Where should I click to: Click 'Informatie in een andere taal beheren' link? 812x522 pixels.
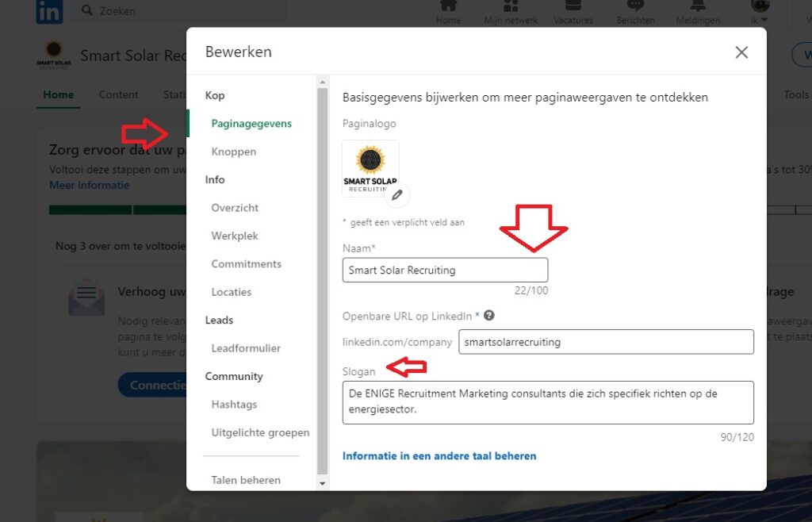pyautogui.click(x=439, y=456)
